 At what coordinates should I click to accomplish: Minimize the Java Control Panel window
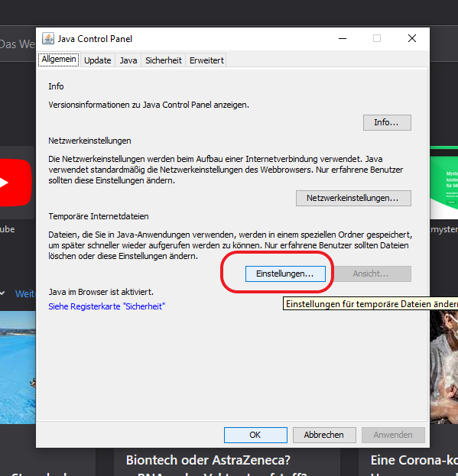[x=343, y=38]
